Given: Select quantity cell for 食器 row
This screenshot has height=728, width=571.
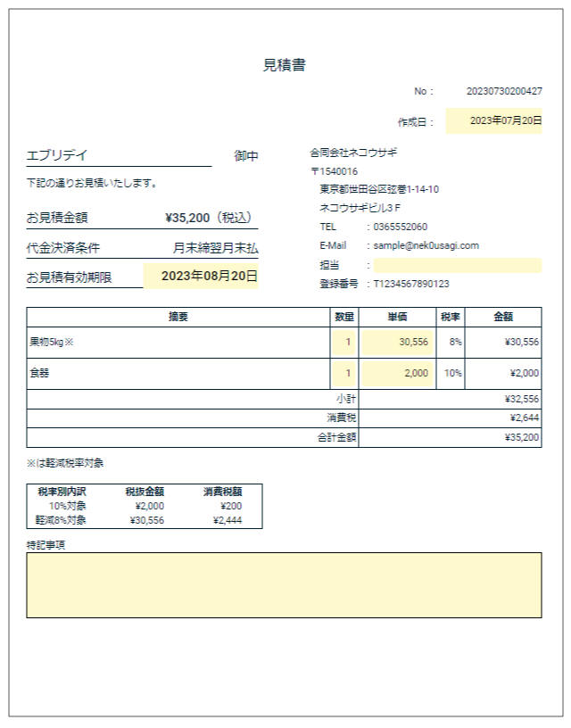Looking at the screenshot, I should pos(344,373).
